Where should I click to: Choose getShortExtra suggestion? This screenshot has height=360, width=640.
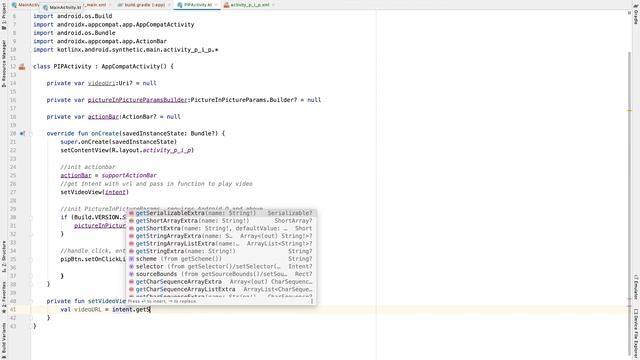point(221,229)
